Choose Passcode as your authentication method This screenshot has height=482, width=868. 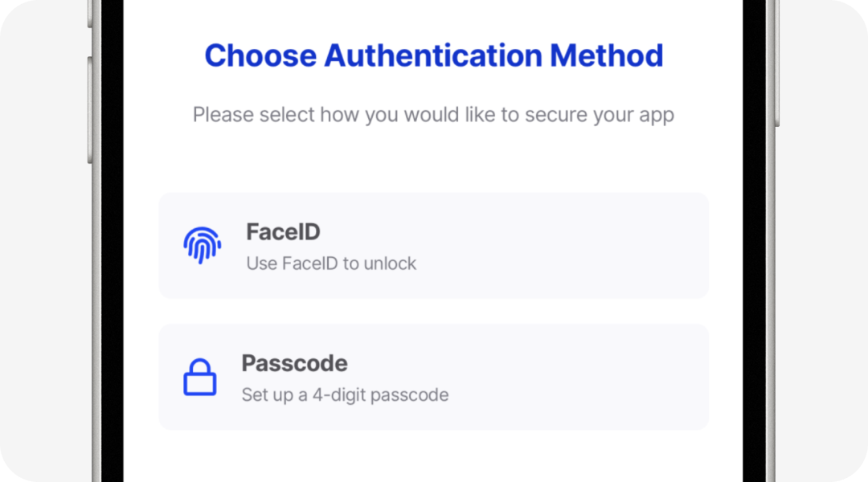click(x=434, y=376)
